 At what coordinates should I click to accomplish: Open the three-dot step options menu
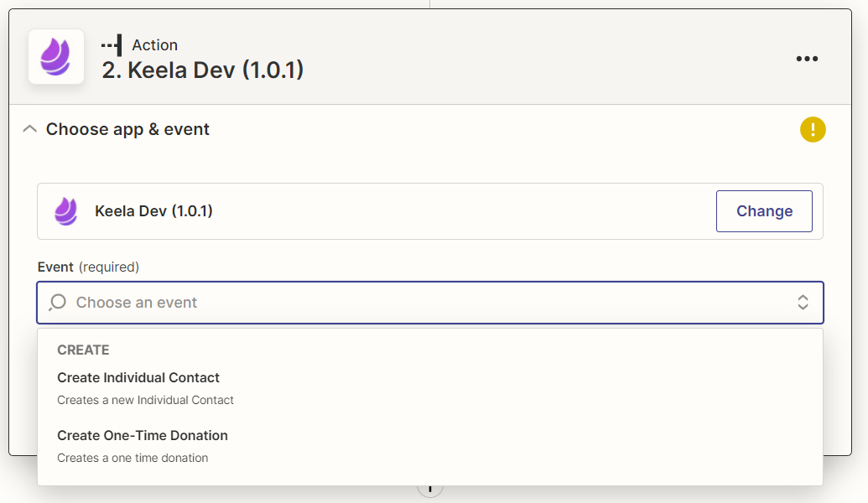(807, 59)
